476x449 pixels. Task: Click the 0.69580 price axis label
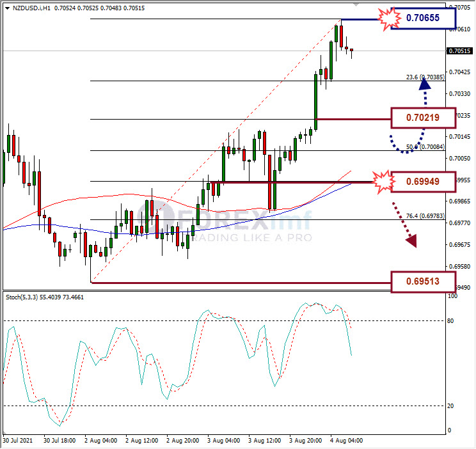460,267
